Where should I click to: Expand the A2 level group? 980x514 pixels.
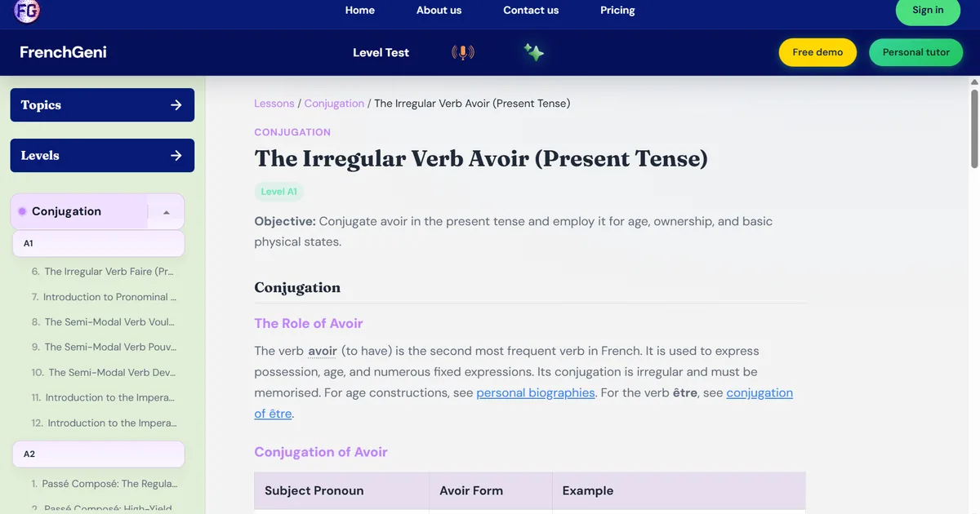click(x=98, y=454)
